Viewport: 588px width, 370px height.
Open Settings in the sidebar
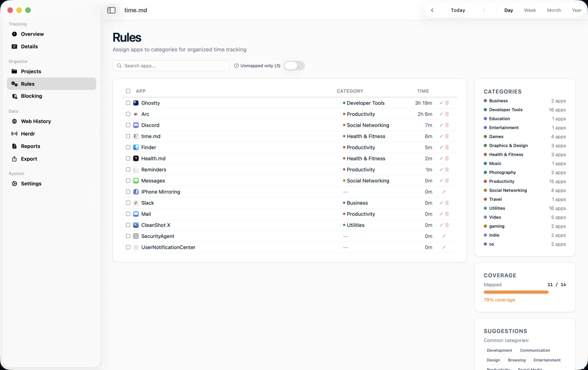pyautogui.click(x=51, y=184)
